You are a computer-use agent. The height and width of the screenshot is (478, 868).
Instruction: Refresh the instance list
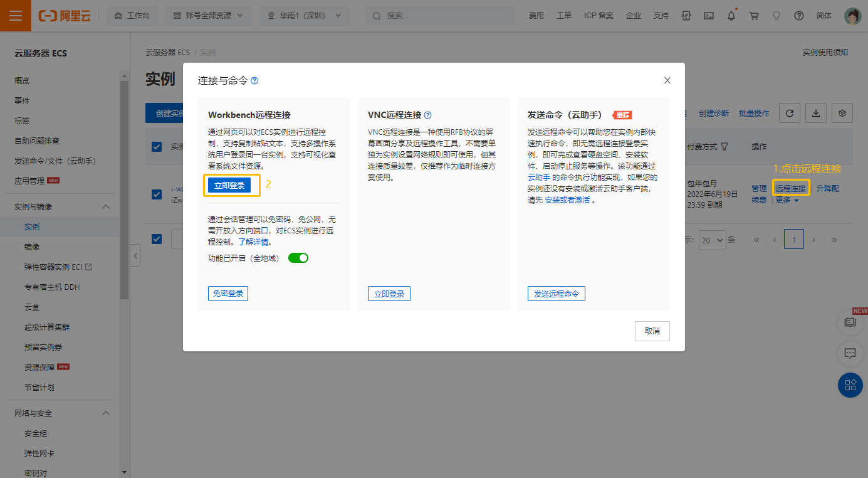point(790,113)
